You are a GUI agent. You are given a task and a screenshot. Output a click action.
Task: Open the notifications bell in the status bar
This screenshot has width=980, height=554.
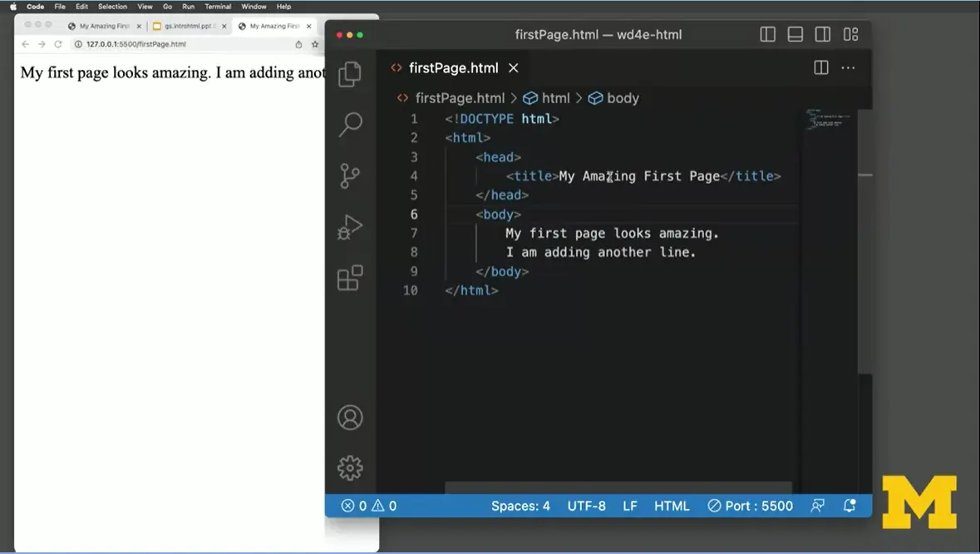(849, 505)
